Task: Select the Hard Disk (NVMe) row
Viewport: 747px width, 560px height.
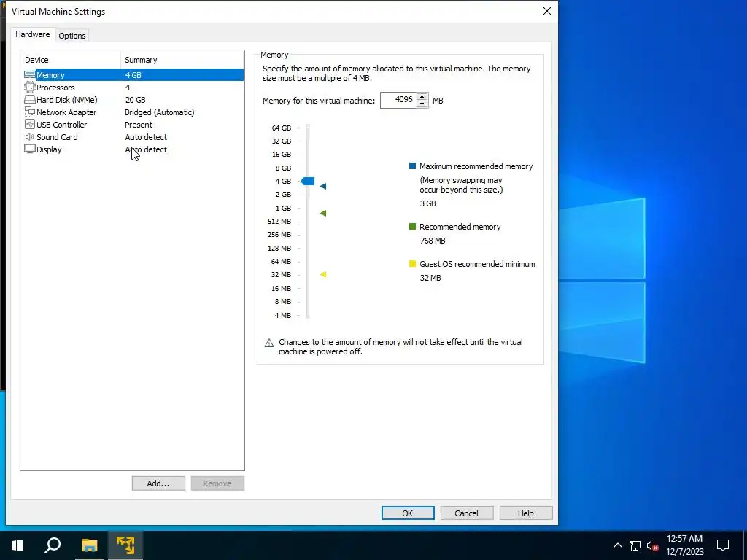Action: [133, 99]
